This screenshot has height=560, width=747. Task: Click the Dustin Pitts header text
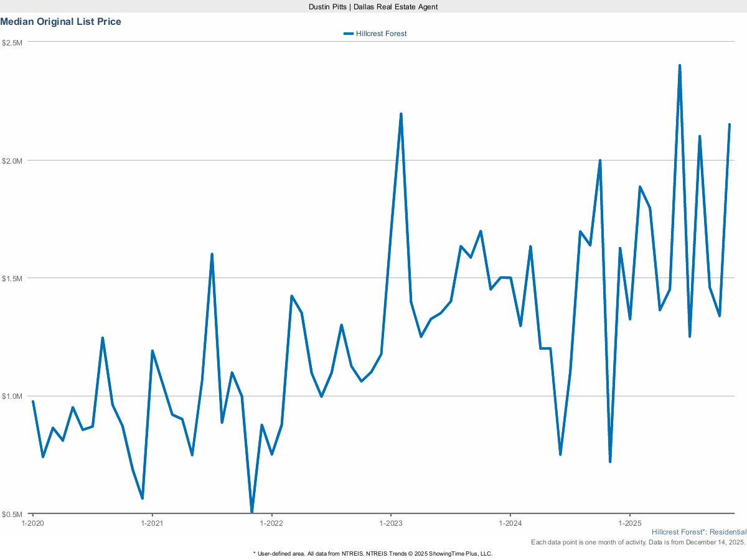(374, 7)
